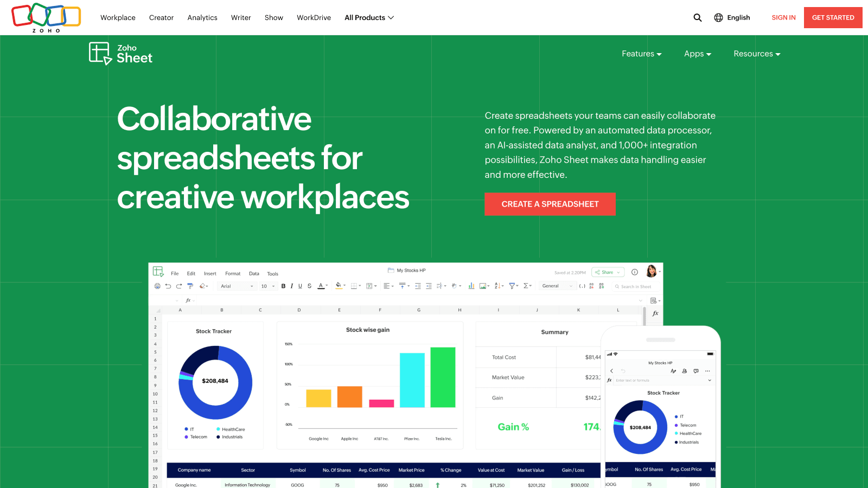This screenshot has width=868, height=488.
Task: Click the merge cells icon
Action: (369, 286)
